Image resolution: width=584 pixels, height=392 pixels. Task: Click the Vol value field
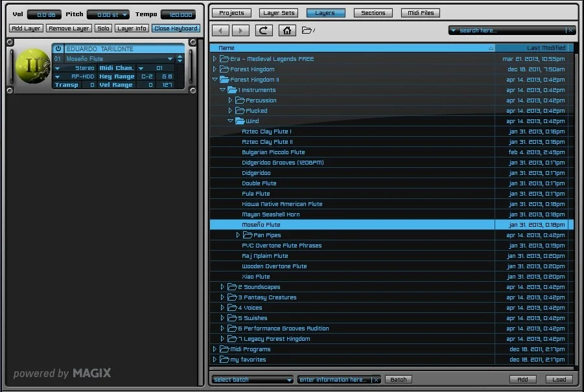tap(44, 15)
